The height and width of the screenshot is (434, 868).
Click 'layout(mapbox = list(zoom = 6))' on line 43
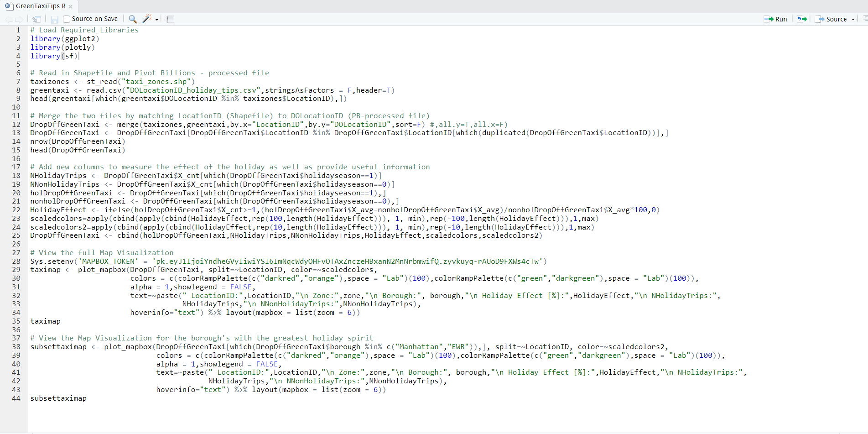pyautogui.click(x=319, y=390)
